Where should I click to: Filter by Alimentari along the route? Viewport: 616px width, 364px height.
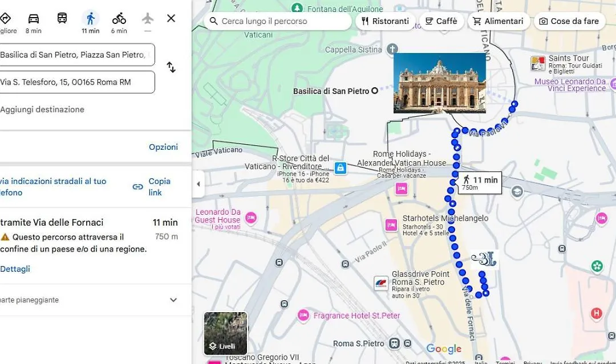click(x=499, y=21)
